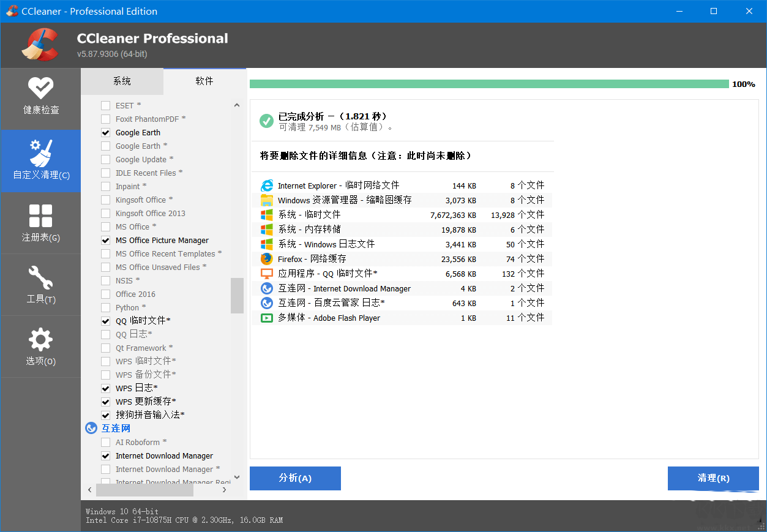Uncheck the WPS 日志 checkbox
The image size is (767, 532).
(106, 388)
